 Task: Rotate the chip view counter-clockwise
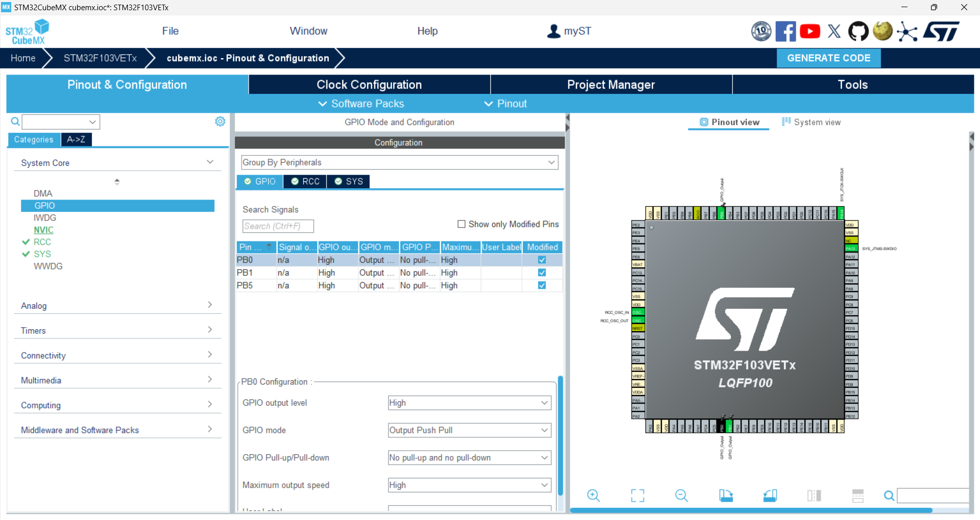770,495
